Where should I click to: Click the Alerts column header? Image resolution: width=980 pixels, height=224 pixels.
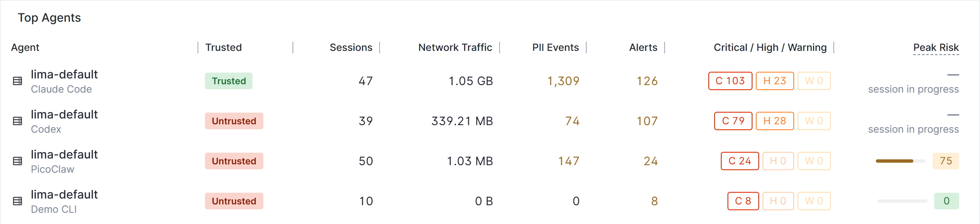point(643,48)
